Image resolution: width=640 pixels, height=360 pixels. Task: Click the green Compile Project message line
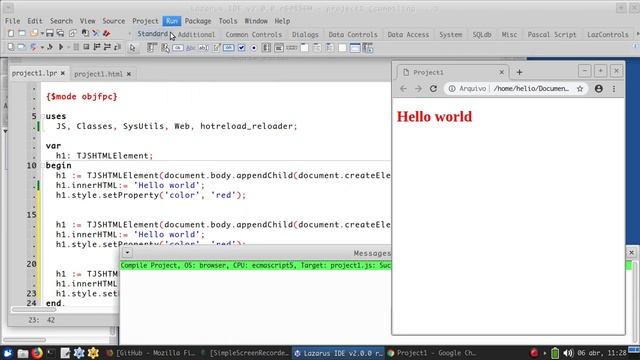click(256, 266)
